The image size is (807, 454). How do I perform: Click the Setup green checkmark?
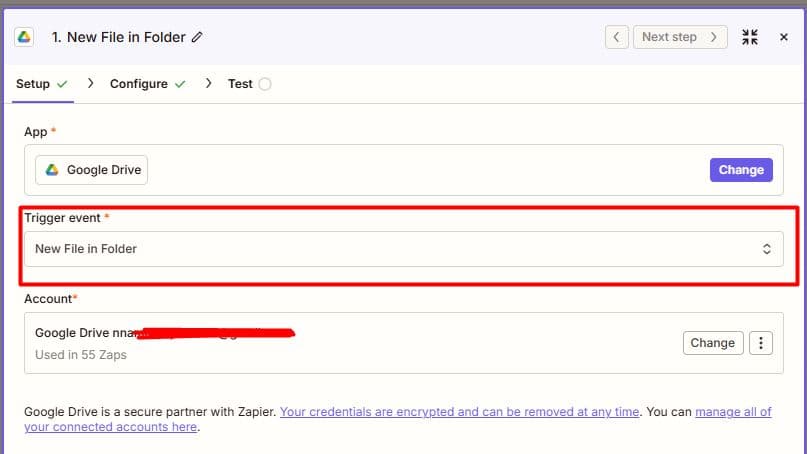pos(62,84)
